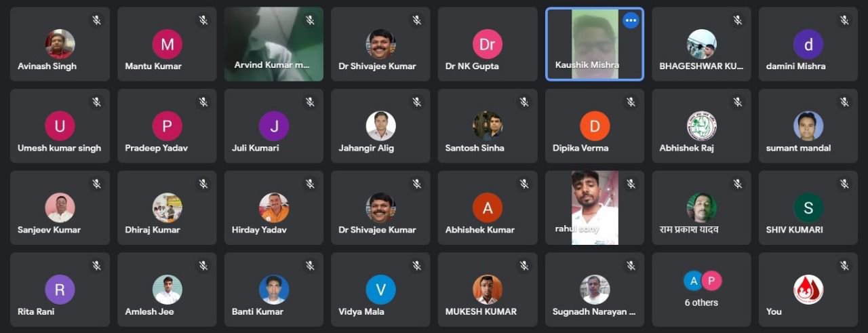This screenshot has height=333, width=868.
Task: Select Rita Rani's purple R avatar
Action: point(60,290)
